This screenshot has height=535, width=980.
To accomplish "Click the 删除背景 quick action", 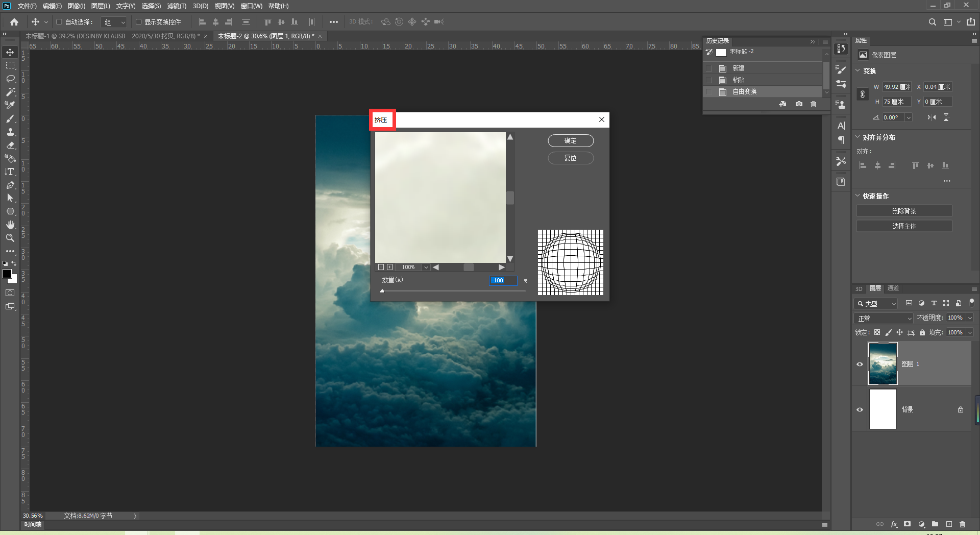I will tap(904, 211).
